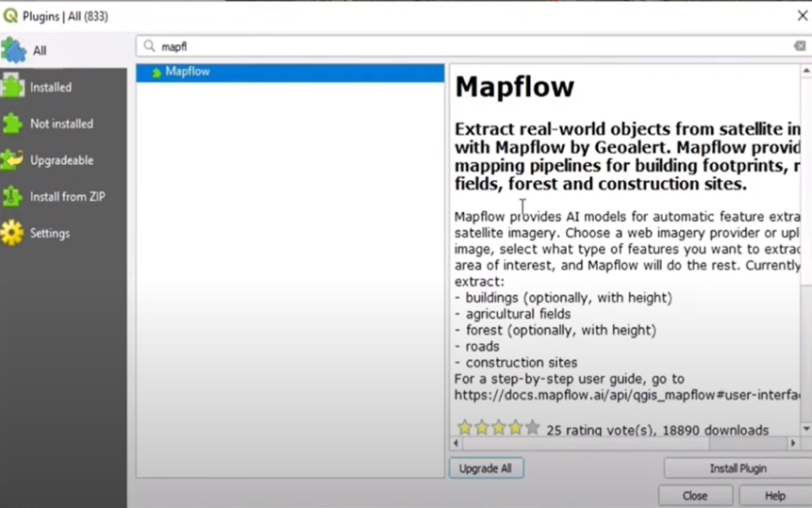Show Upgradeable plugins tab
This screenshot has height=508, width=812.
pyautogui.click(x=63, y=160)
